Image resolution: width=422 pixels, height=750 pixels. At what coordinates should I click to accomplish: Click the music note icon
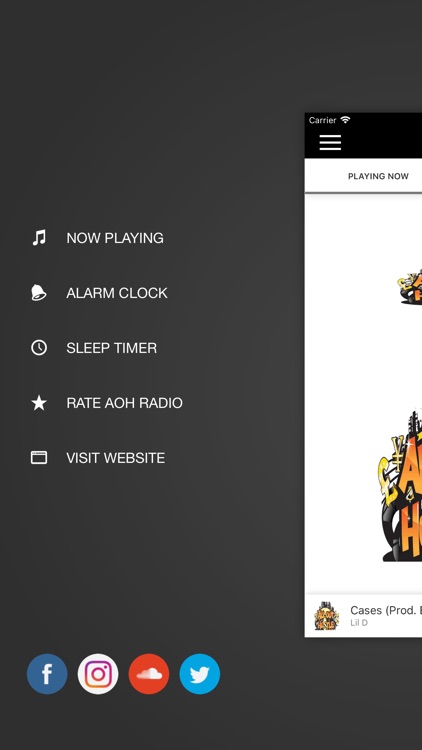coord(39,238)
